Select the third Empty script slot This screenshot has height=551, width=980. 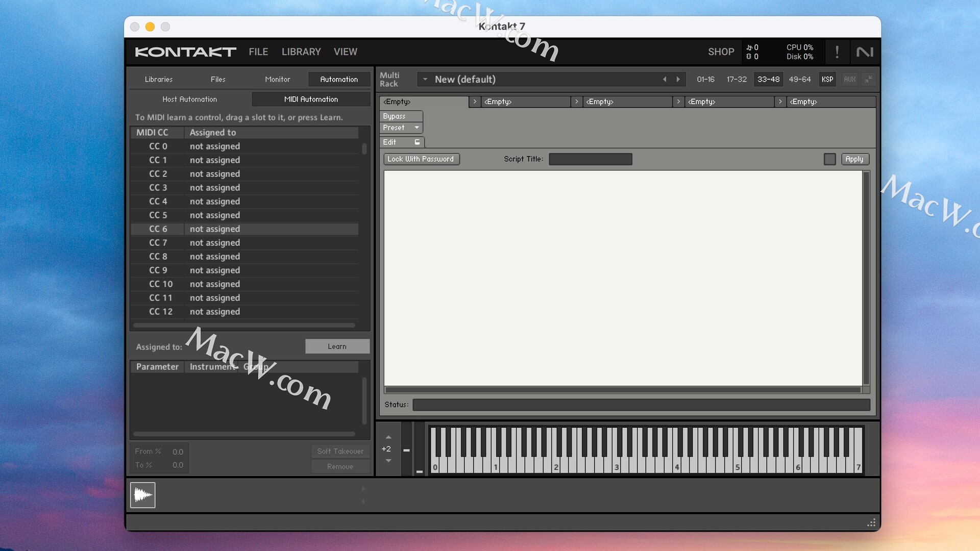coord(628,102)
